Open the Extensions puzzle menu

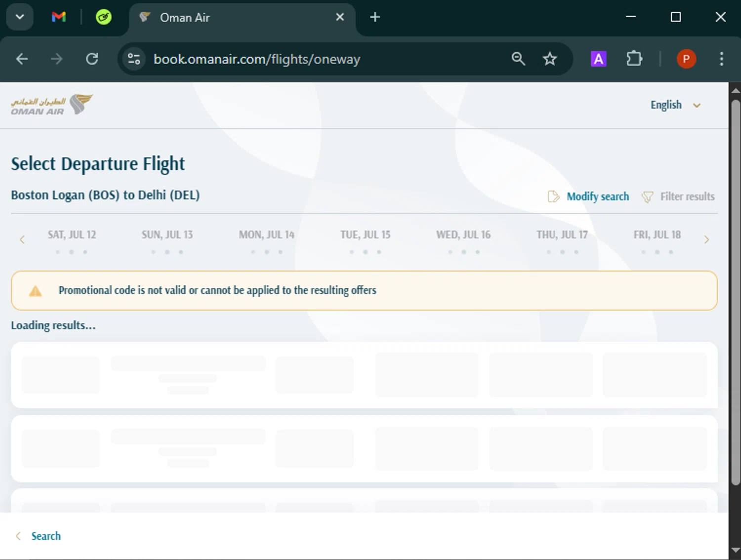point(634,59)
